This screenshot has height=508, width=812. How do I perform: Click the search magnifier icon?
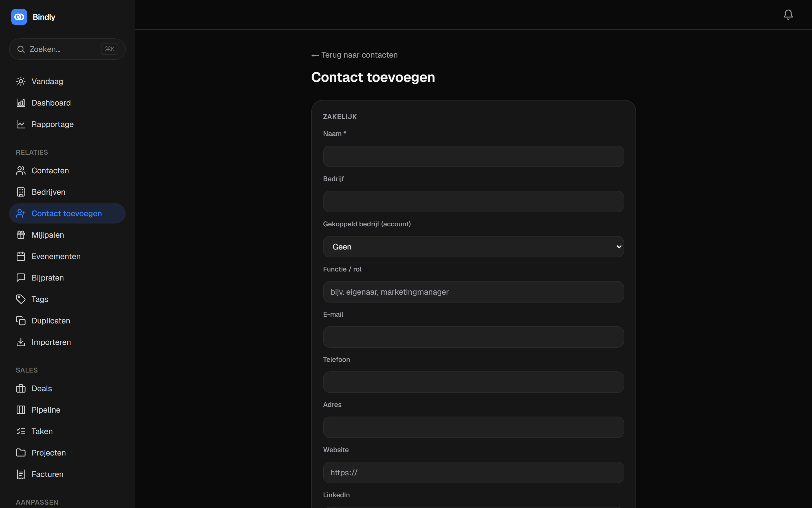coord(21,49)
